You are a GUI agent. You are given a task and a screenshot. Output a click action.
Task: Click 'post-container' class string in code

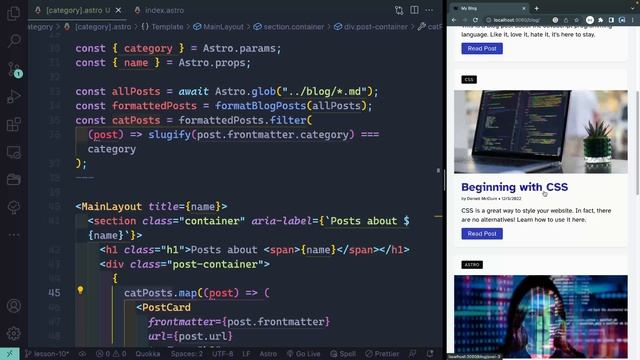[218, 264]
